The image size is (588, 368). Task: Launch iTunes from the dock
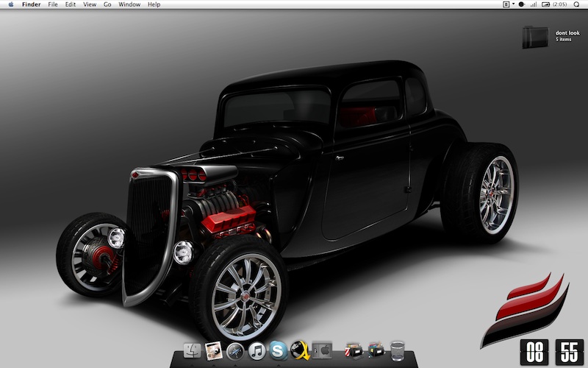pos(257,351)
